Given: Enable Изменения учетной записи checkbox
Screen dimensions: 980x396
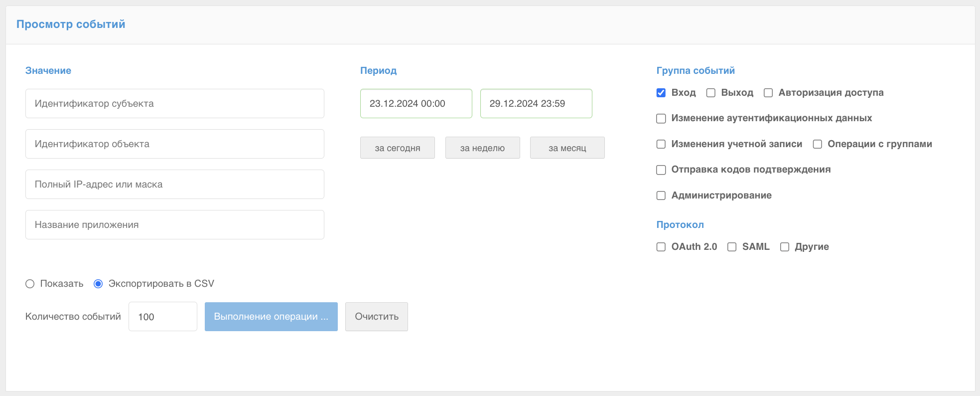Looking at the screenshot, I should click(x=661, y=144).
